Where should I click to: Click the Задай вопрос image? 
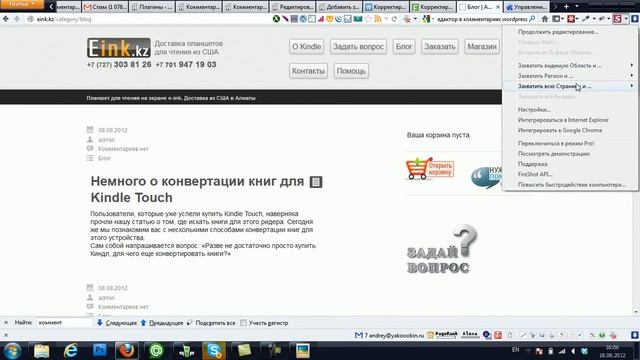[x=442, y=249]
